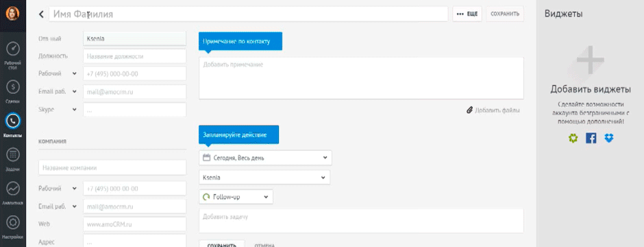Click the Facebook widget icon
Viewport: 644px width, 247px height.
591,139
